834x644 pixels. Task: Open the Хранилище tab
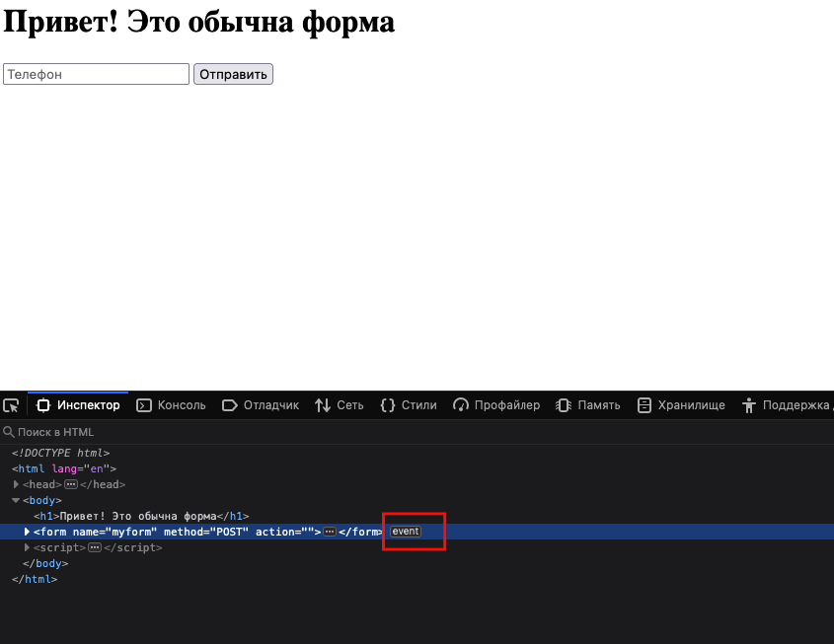coord(681,405)
